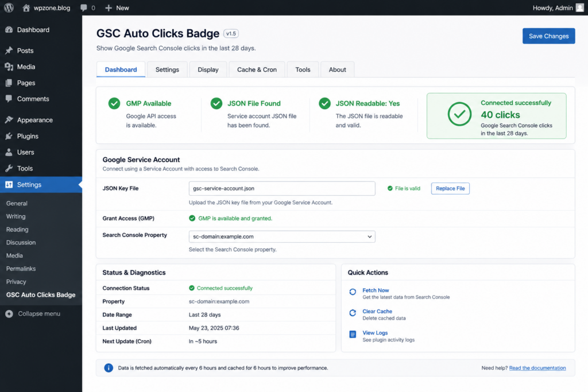Click the JSON File Found check icon

coord(216,103)
